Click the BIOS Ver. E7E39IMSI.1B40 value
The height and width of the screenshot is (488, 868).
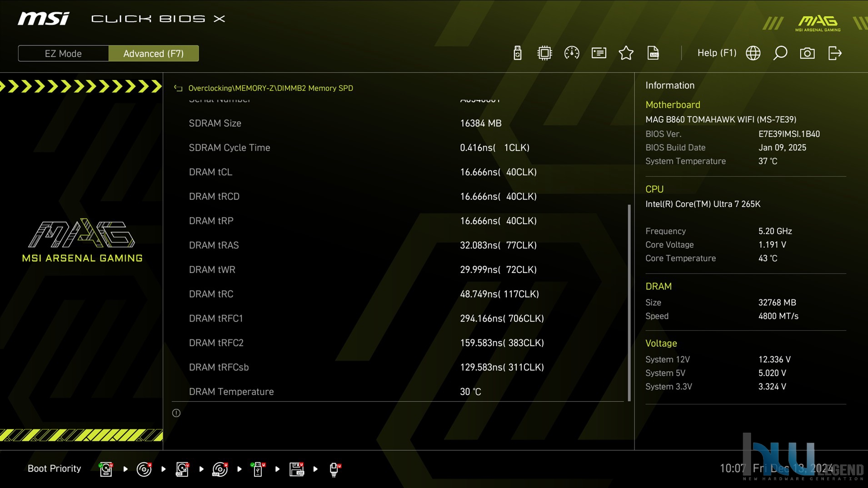(x=789, y=134)
